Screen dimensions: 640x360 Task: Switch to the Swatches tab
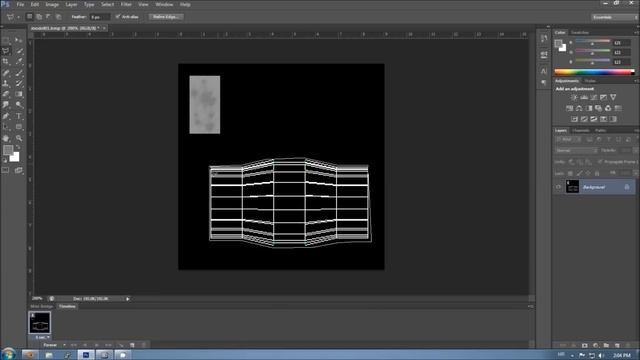coord(580,33)
